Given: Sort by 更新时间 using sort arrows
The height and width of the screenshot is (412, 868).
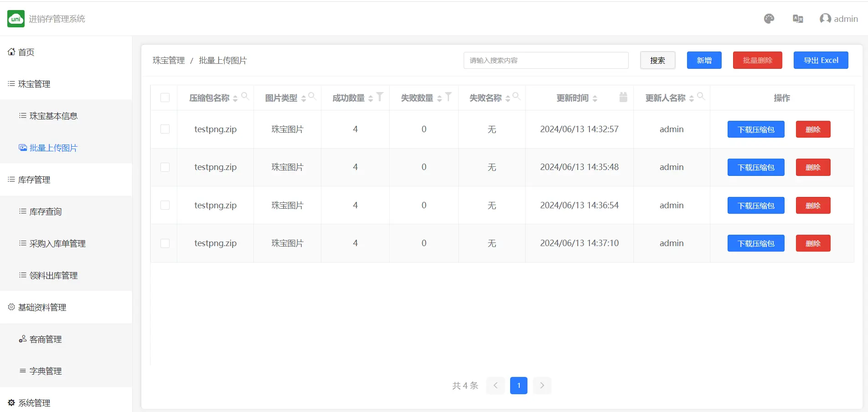Looking at the screenshot, I should 595,98.
